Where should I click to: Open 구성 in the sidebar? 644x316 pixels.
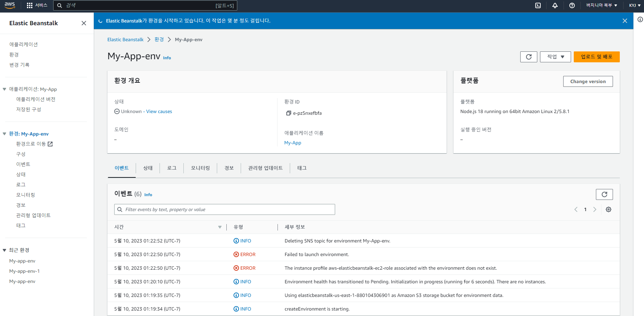(x=21, y=154)
